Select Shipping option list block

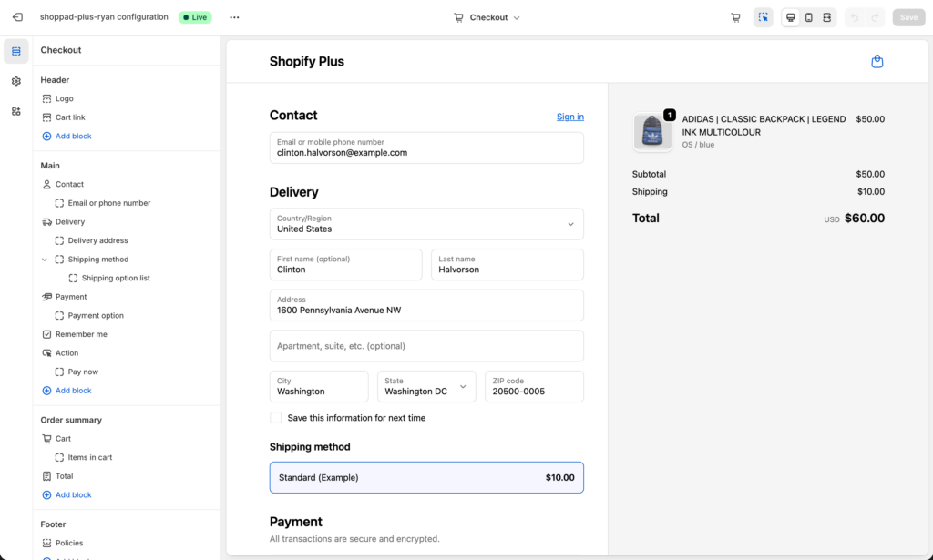click(116, 278)
